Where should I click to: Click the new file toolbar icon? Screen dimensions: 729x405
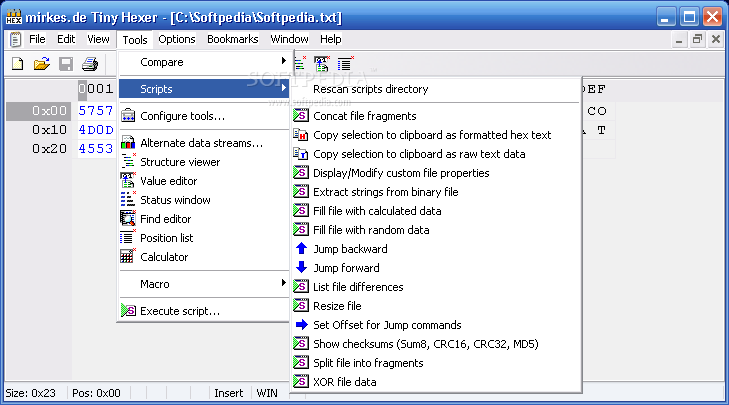click(x=18, y=65)
